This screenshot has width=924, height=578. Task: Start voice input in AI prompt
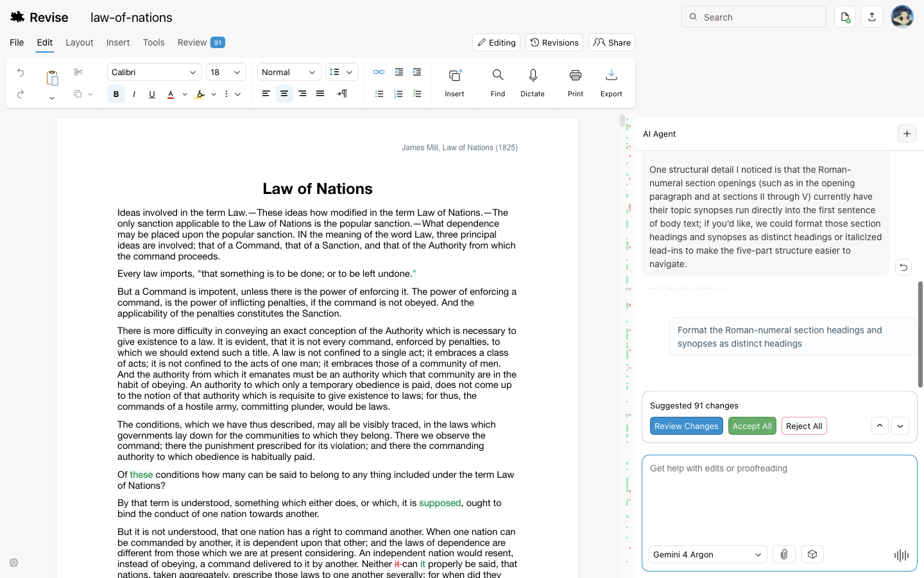pyautogui.click(x=902, y=555)
